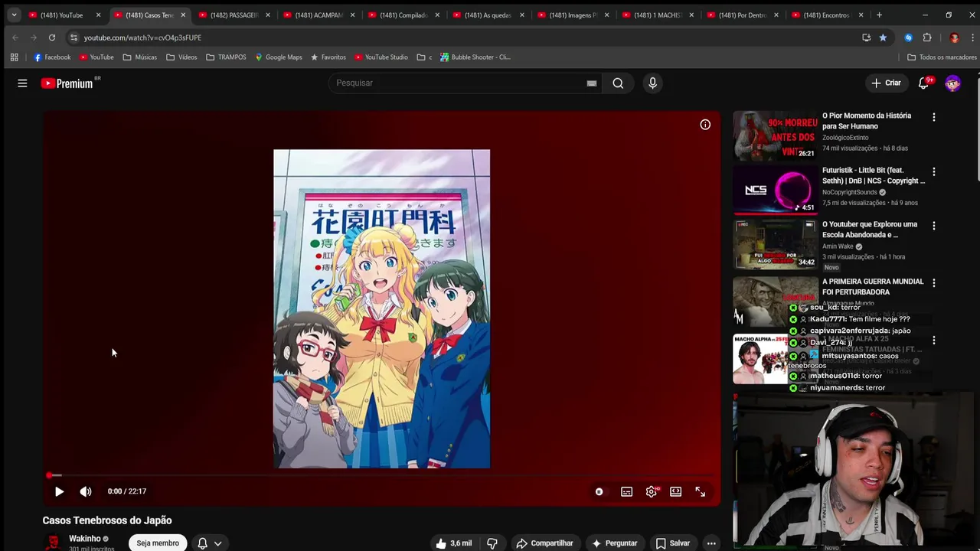This screenshot has width=980, height=551.
Task: Mute the video volume
Action: point(86,491)
